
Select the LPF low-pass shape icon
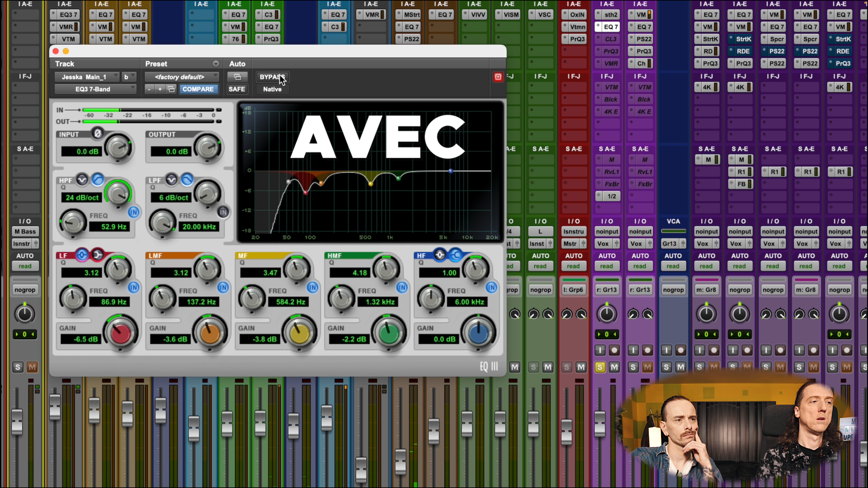187,180
